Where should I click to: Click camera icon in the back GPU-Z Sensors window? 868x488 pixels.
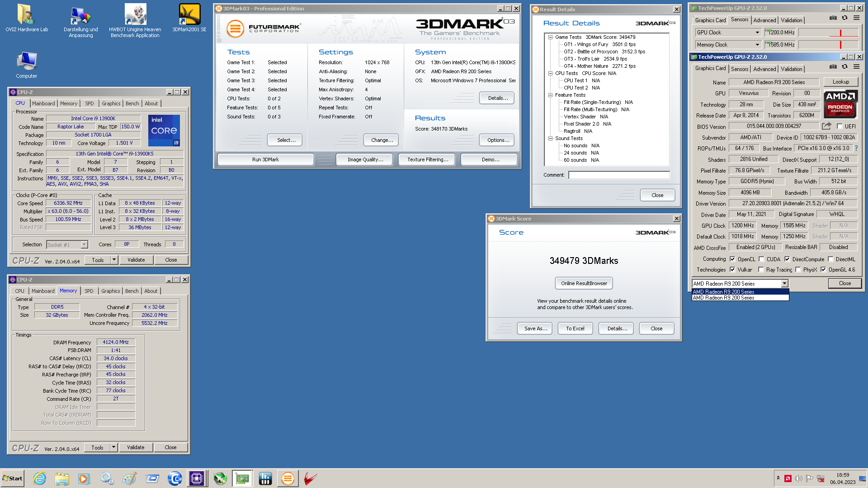pos(833,18)
